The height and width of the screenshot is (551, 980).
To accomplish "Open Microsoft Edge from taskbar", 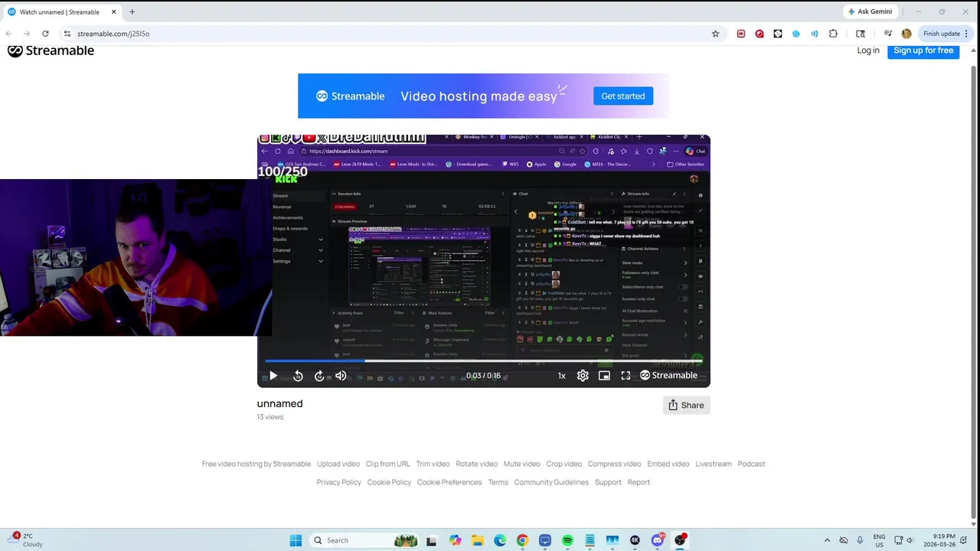I will [x=500, y=540].
